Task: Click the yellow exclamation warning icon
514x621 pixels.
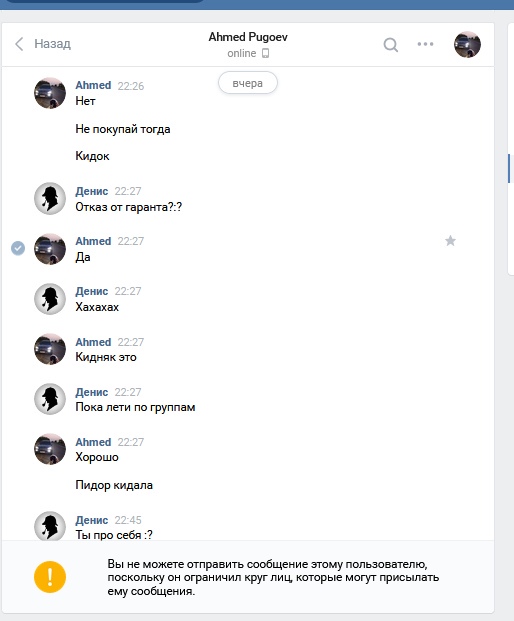Action: 50,577
